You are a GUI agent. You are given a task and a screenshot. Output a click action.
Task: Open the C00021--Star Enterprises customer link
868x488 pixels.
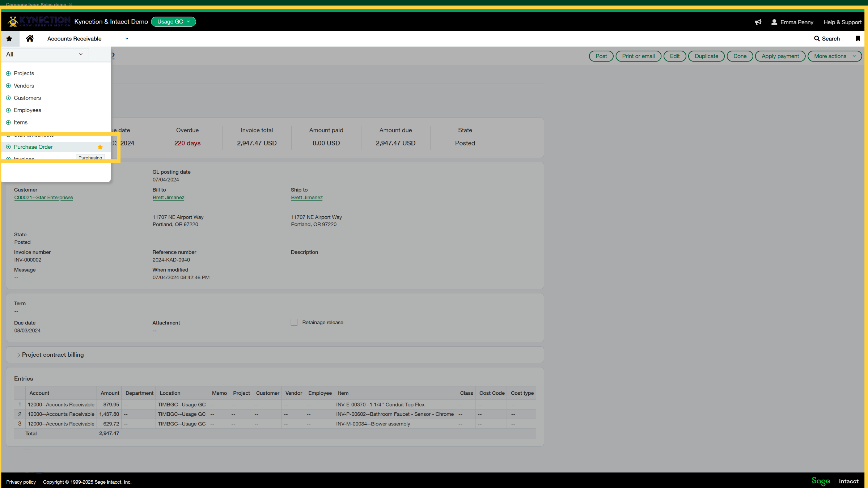click(x=43, y=198)
